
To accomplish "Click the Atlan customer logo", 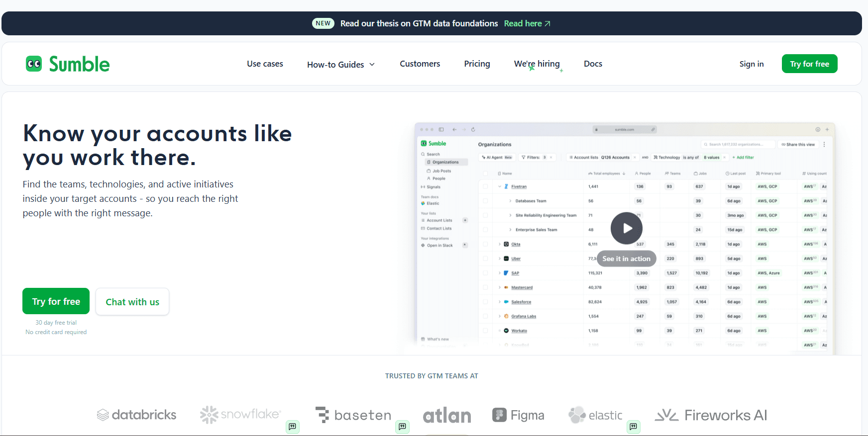I will (447, 415).
